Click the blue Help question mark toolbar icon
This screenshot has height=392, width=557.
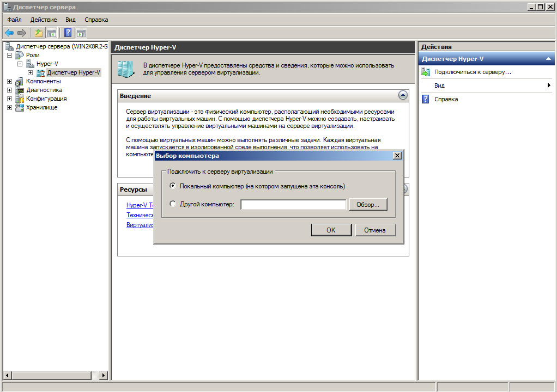pos(68,33)
